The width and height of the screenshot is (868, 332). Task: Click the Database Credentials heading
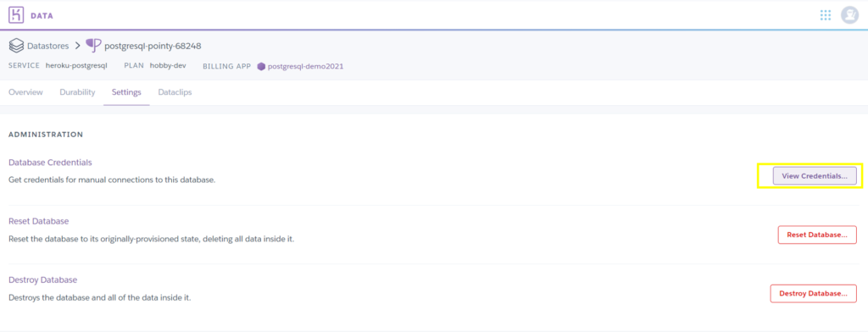coord(50,163)
